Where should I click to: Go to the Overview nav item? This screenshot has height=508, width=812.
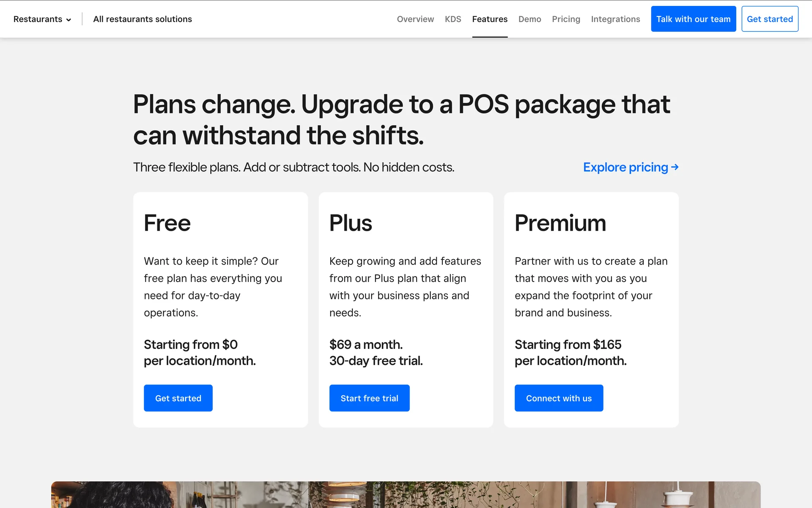point(415,19)
